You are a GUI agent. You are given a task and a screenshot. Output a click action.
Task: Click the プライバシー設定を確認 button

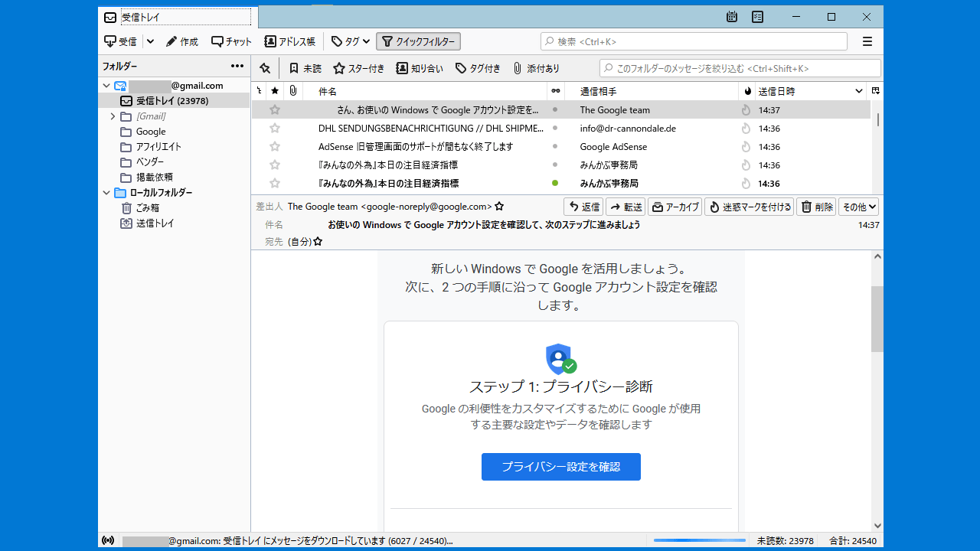tap(561, 467)
